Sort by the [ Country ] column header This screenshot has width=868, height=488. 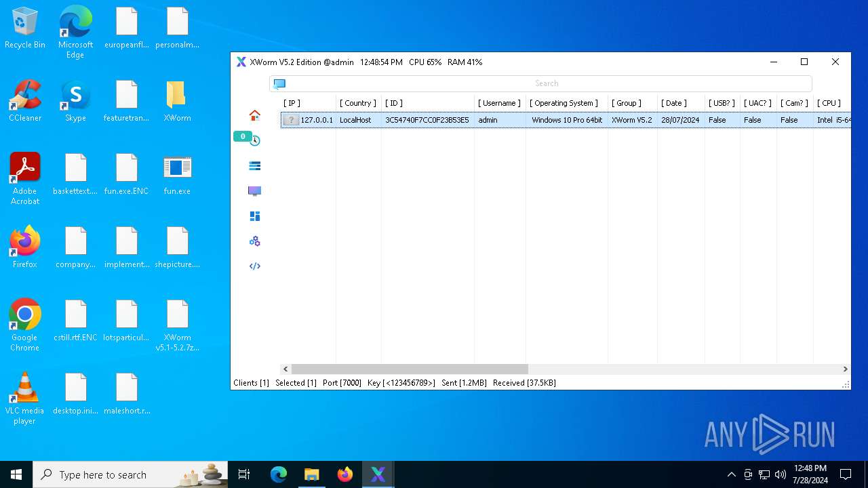pyautogui.click(x=359, y=103)
